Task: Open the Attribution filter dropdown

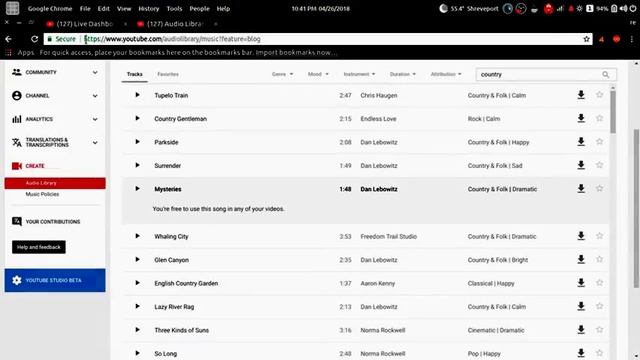Action: click(x=446, y=74)
